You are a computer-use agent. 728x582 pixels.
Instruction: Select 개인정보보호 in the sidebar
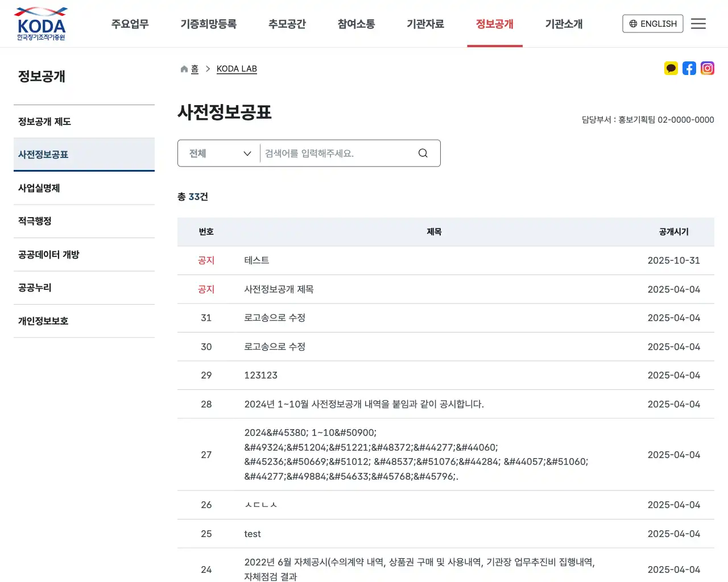pos(43,321)
